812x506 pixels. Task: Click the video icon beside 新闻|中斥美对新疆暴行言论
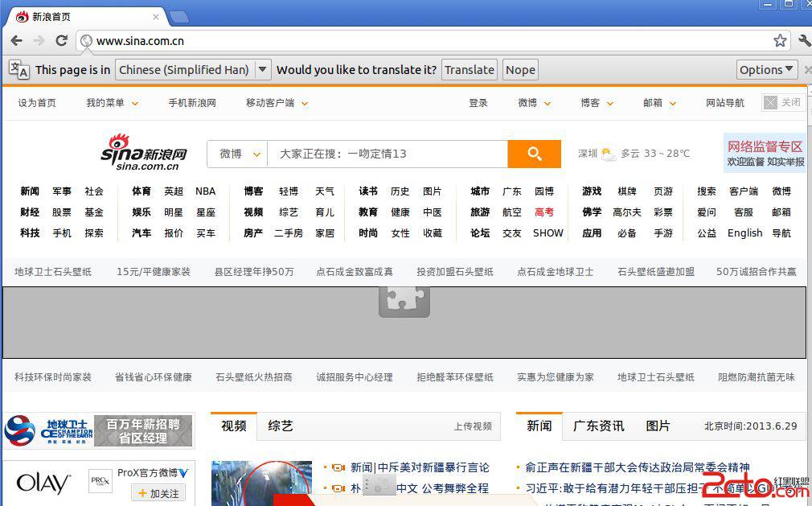click(x=338, y=467)
